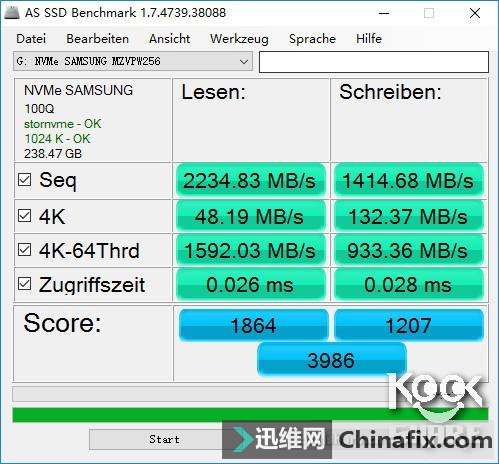Open the Datei menu
This screenshot has height=464, width=499.
tap(31, 39)
